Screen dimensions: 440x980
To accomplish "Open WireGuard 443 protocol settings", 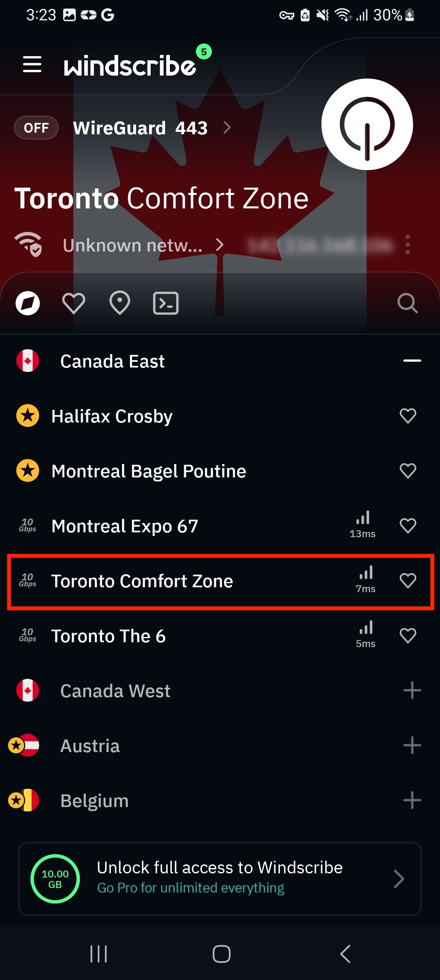I will pyautogui.click(x=152, y=128).
